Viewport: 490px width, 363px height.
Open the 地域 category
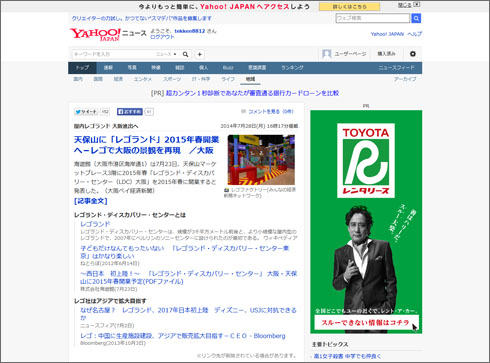[250, 79]
